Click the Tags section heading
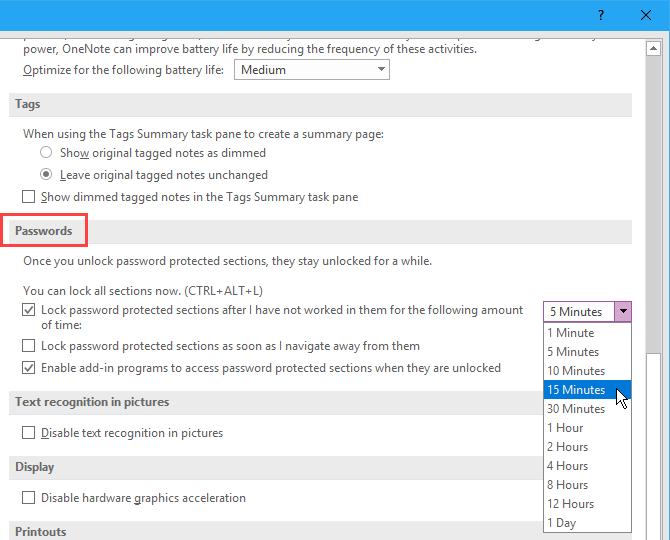This screenshot has height=540, width=670. pyautogui.click(x=28, y=104)
